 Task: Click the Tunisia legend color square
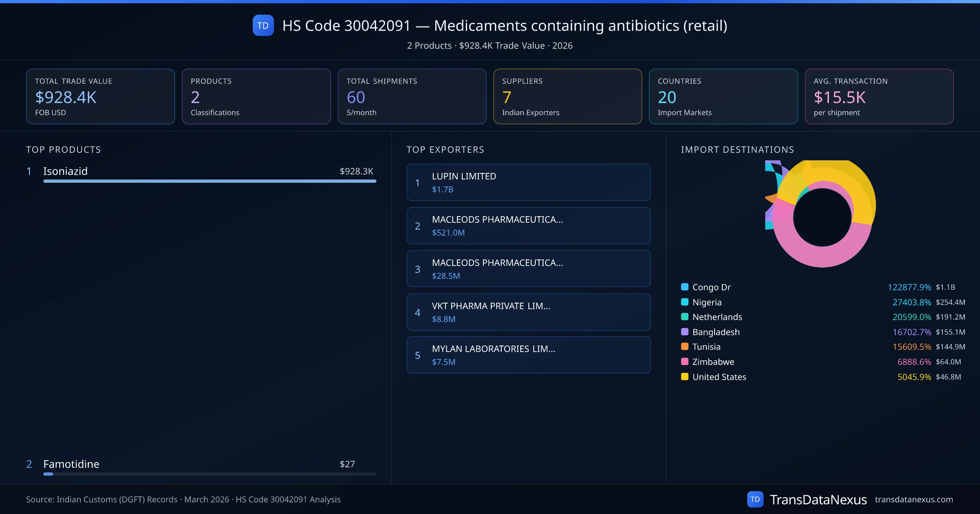point(685,346)
